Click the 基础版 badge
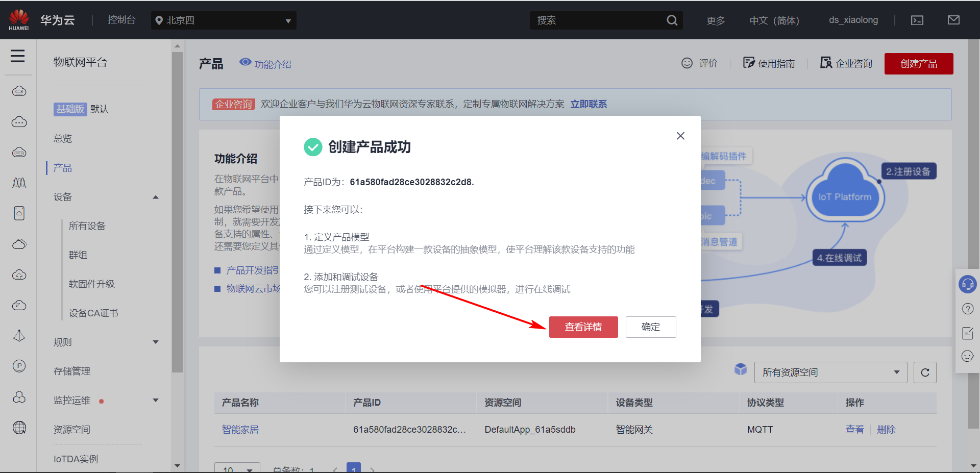 (70, 109)
